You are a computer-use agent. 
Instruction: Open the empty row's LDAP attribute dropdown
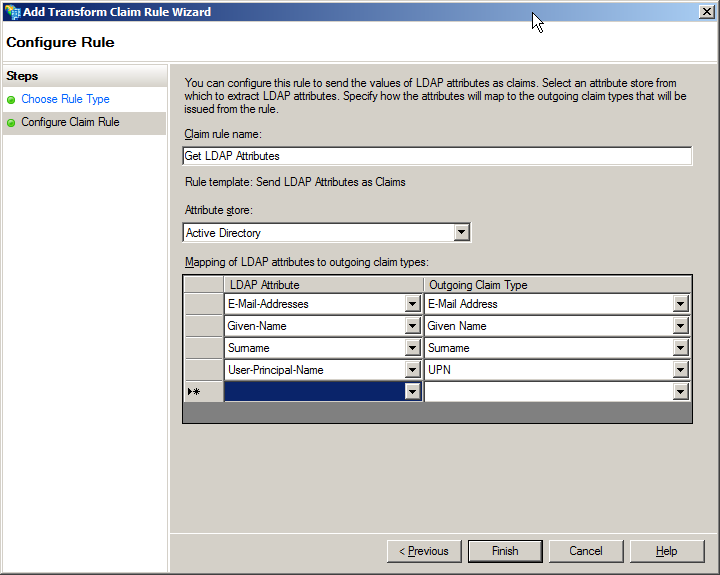(412, 392)
